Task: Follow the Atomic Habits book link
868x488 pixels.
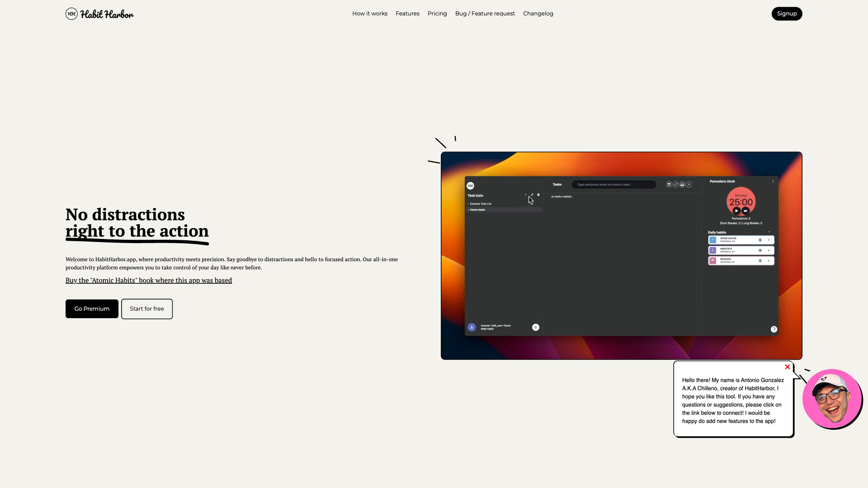Action: [x=148, y=280]
